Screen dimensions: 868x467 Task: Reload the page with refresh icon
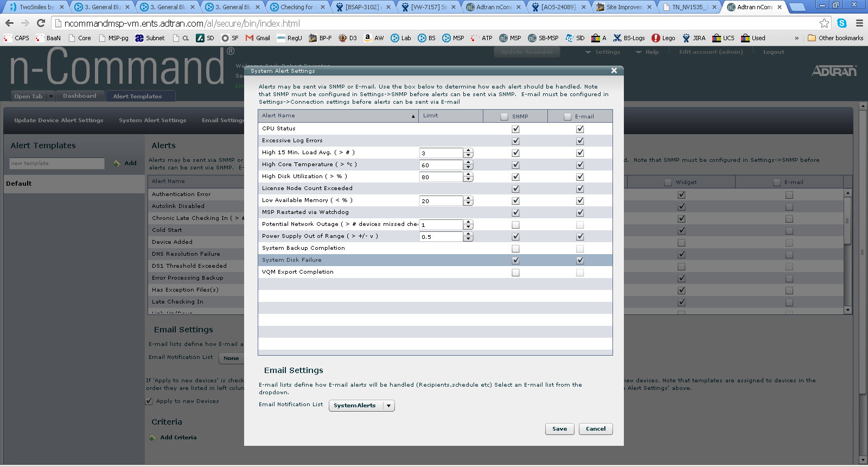[x=41, y=23]
